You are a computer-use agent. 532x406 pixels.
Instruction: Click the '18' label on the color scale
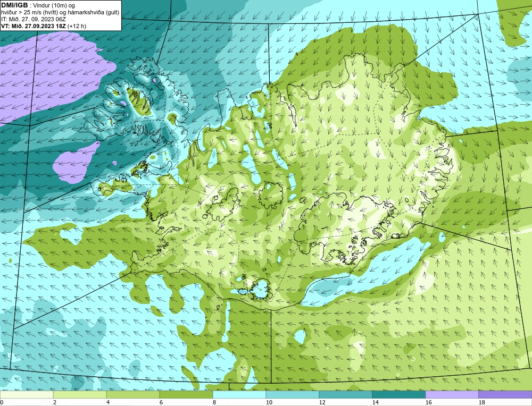click(x=482, y=402)
